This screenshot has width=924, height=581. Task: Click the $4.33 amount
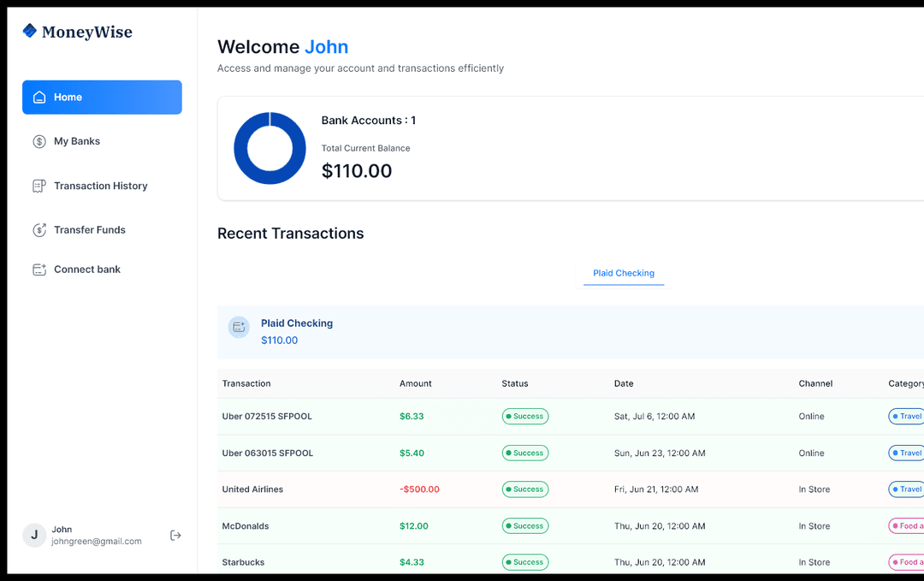412,562
